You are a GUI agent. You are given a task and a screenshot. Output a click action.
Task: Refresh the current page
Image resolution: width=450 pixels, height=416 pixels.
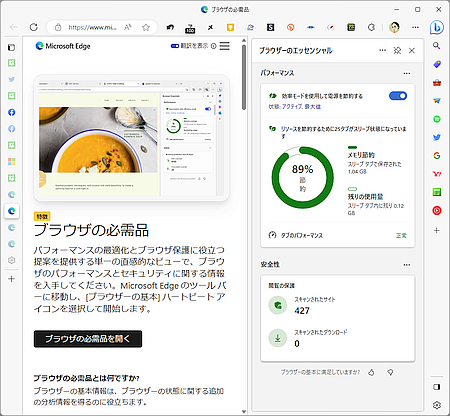[x=34, y=27]
